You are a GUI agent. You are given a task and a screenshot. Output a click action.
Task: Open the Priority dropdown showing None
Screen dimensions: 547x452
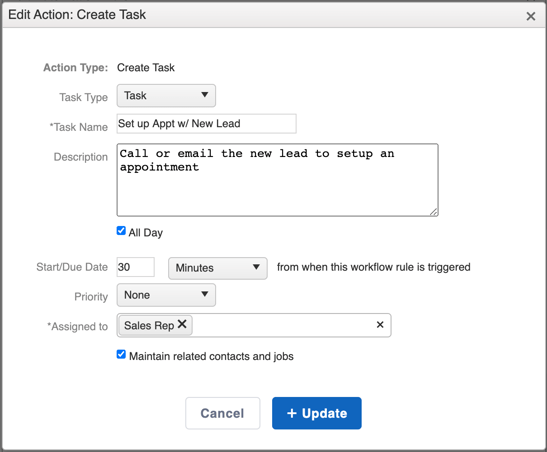tap(166, 295)
